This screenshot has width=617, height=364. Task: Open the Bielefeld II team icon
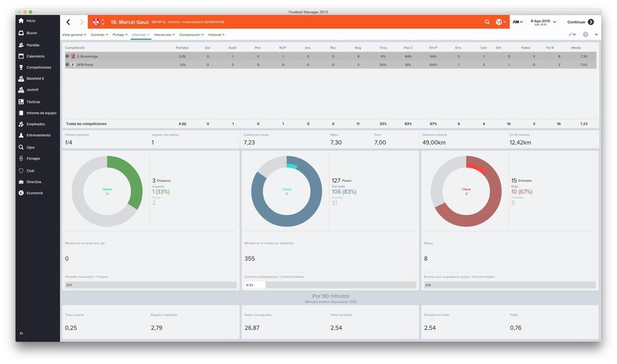pos(21,79)
